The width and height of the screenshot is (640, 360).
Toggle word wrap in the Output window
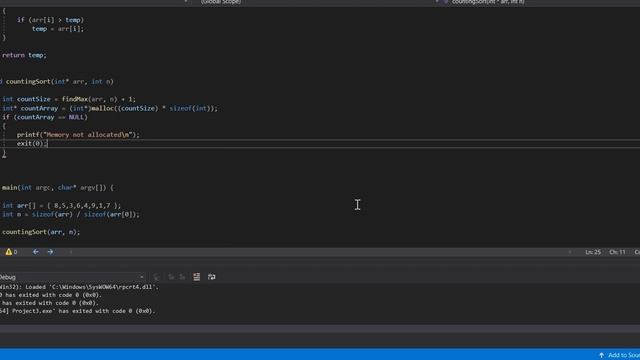pos(211,277)
